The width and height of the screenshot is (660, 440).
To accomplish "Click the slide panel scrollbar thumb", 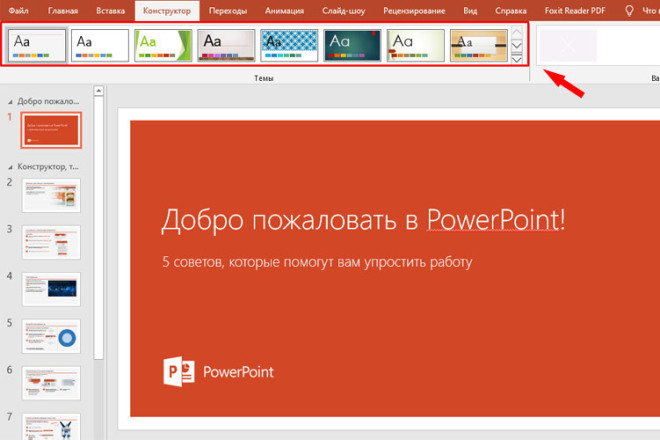I will [x=98, y=227].
